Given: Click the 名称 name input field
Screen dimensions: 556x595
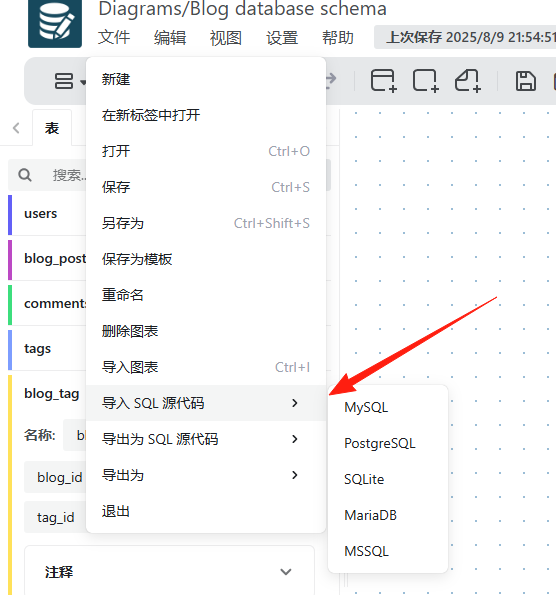Looking at the screenshot, I should 75,435.
